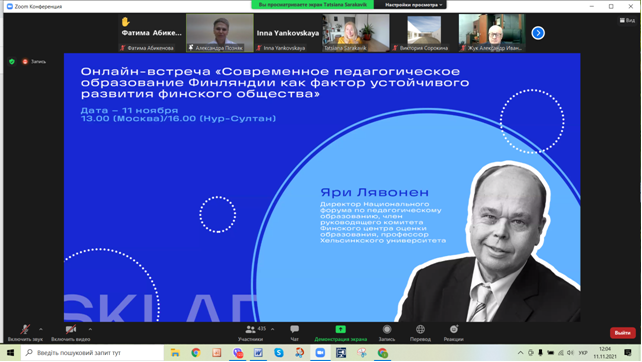
Task: Click the volume speaker icon in system tray
Action: point(570,353)
